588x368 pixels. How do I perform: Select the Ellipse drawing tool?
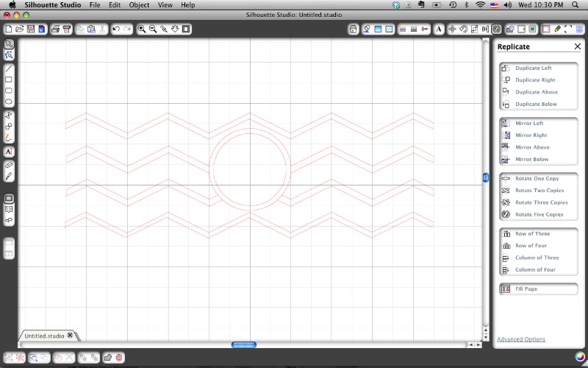pos(9,102)
